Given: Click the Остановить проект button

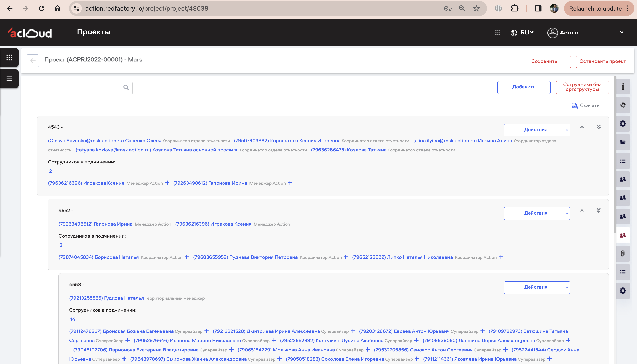Looking at the screenshot, I should coord(602,61).
